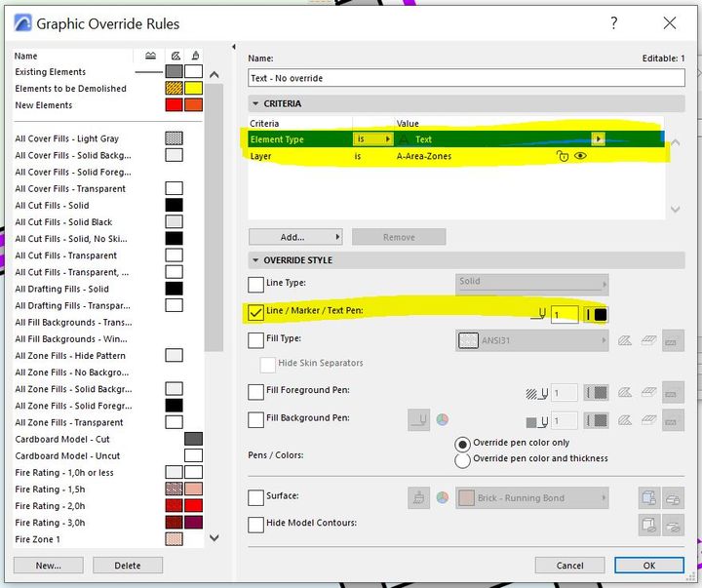Click the Fill Type cut fill override icon
This screenshot has width=702, height=588.
(625, 340)
